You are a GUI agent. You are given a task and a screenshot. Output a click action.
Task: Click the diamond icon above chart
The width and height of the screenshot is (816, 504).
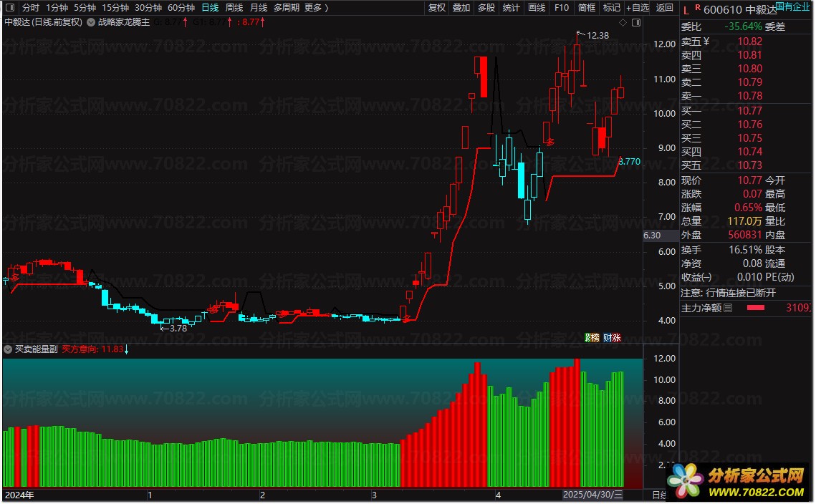click(623, 22)
